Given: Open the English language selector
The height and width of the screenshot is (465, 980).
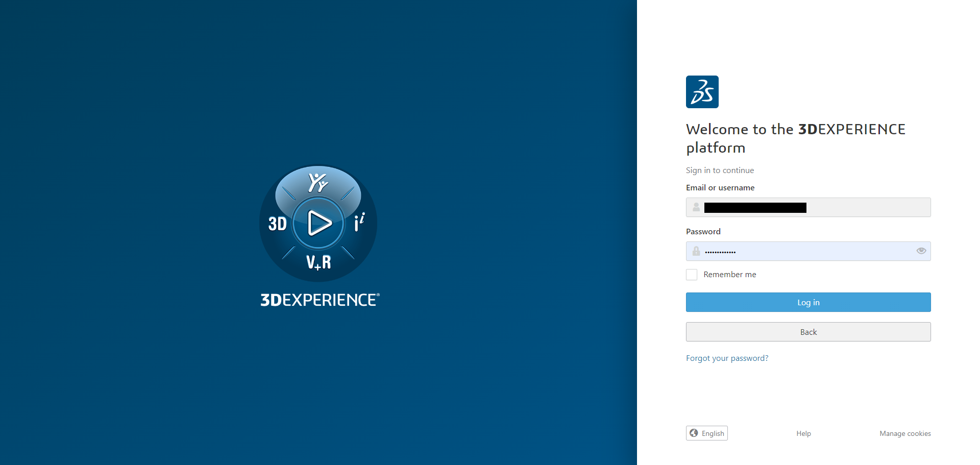Looking at the screenshot, I should pyautogui.click(x=707, y=433).
